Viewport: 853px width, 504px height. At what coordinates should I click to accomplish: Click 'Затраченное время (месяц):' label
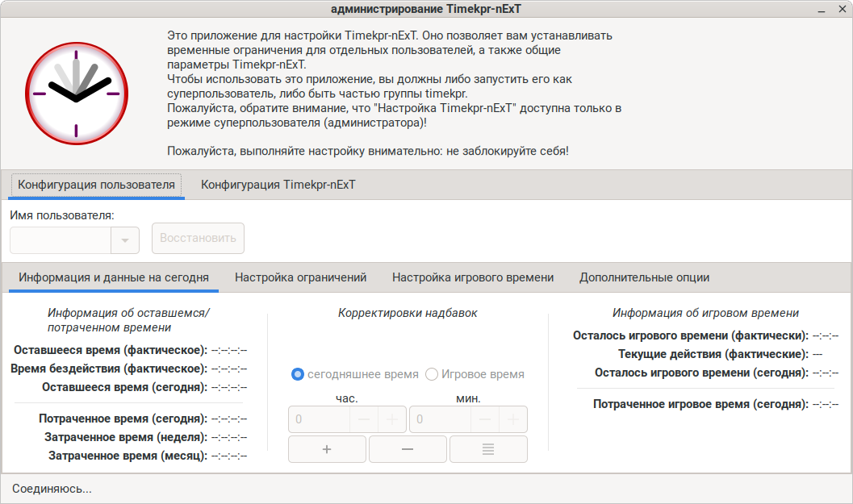128,456
